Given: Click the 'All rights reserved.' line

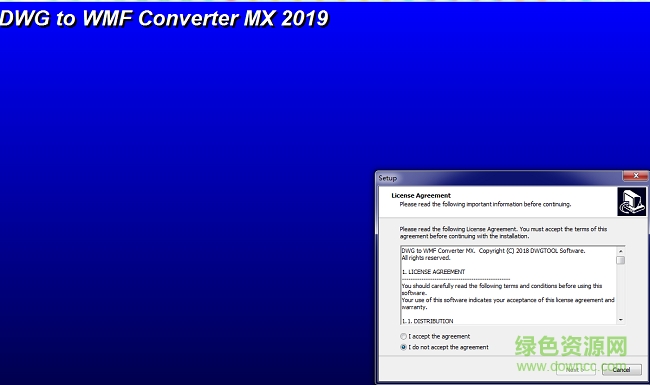Looking at the screenshot, I should [426, 258].
